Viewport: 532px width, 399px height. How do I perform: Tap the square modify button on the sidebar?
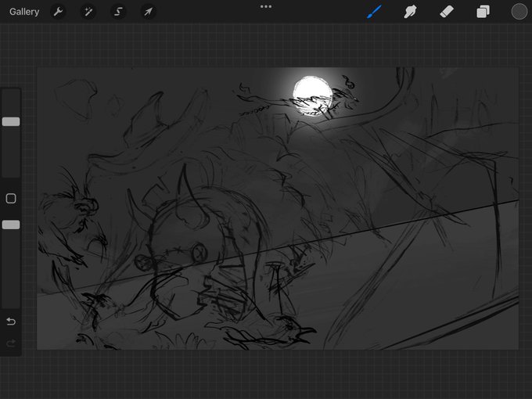(11, 199)
